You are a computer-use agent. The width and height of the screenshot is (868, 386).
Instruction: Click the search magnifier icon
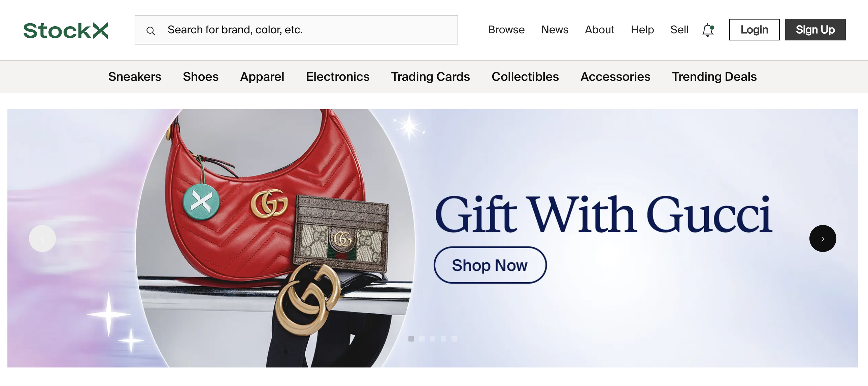point(151,31)
